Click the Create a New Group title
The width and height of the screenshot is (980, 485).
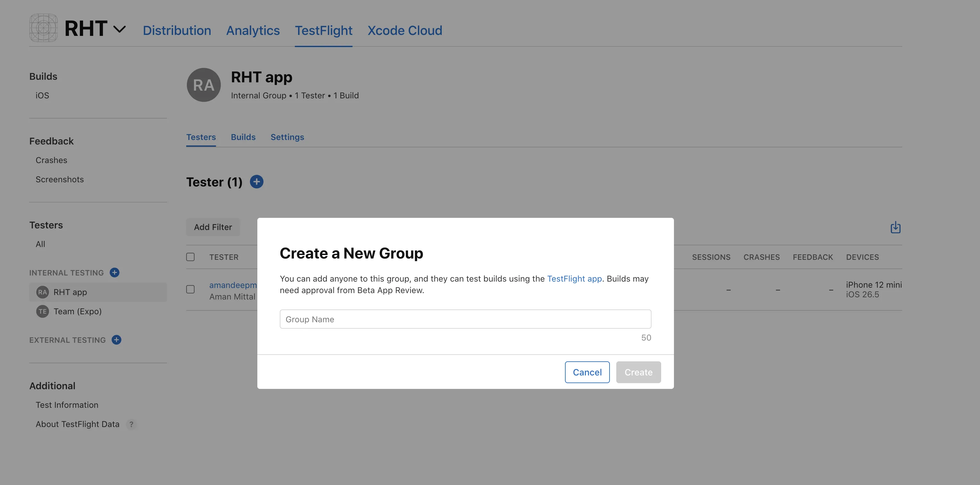351,253
